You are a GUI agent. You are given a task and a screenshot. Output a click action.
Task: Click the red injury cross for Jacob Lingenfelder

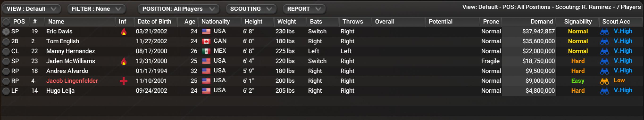(123, 81)
